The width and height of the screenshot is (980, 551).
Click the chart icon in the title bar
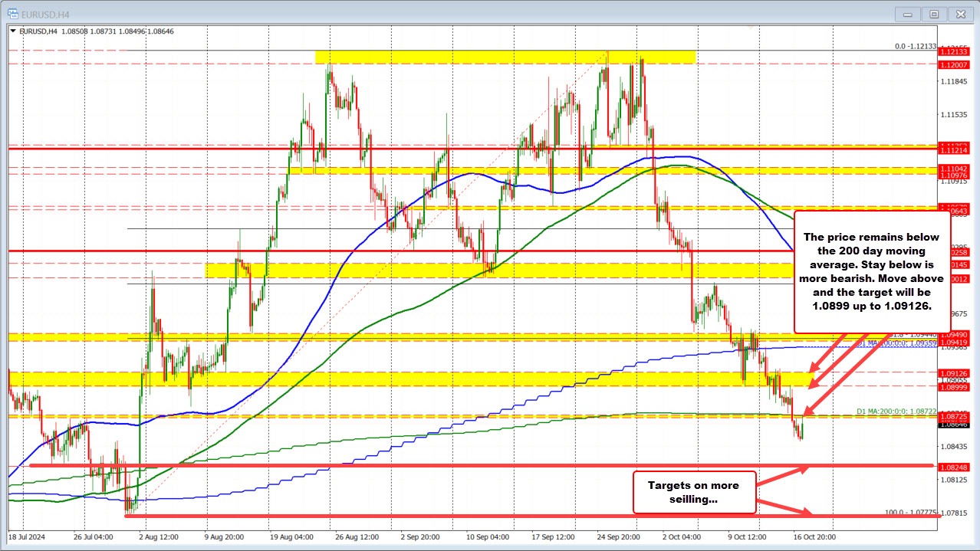[x=13, y=13]
